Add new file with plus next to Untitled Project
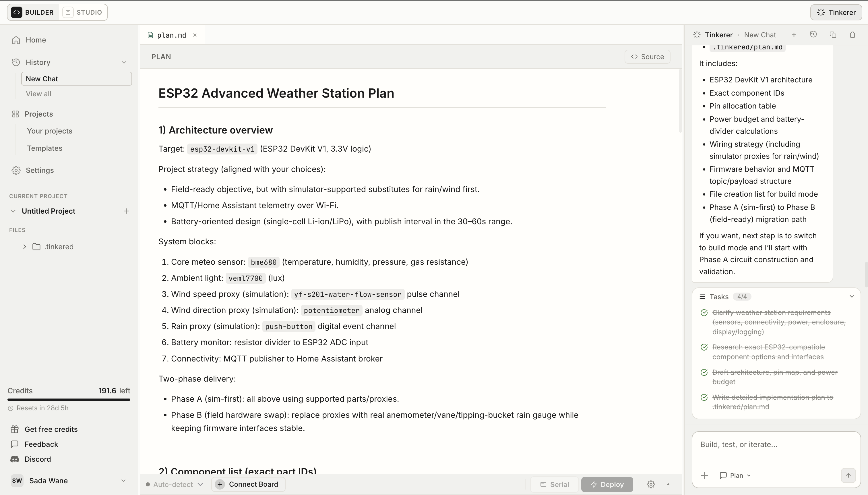This screenshot has width=868, height=495. (x=126, y=211)
